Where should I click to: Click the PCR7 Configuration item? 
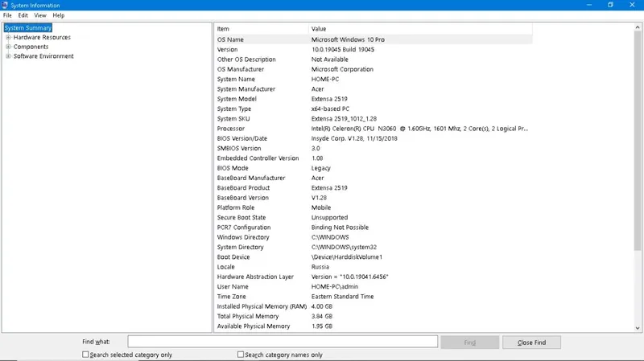[244, 228]
